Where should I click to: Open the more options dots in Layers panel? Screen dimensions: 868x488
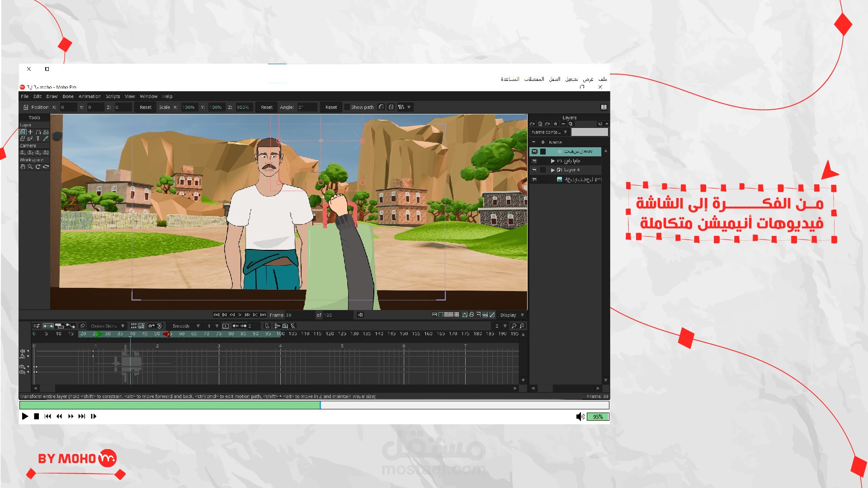click(563, 124)
